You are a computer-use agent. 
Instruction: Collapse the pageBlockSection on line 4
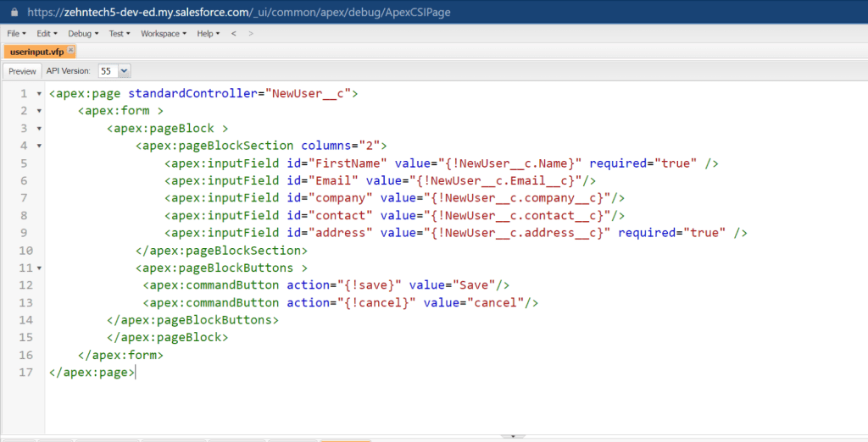click(x=39, y=146)
